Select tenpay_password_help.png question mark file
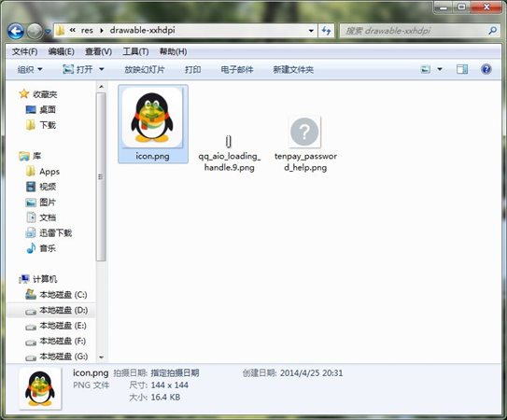The width and height of the screenshot is (507, 420). (305, 145)
